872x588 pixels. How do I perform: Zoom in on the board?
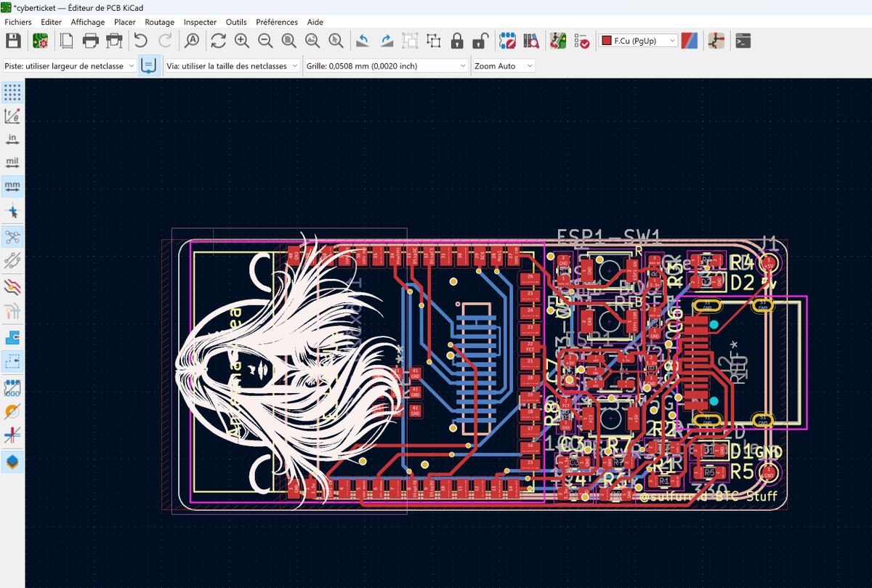coord(242,41)
